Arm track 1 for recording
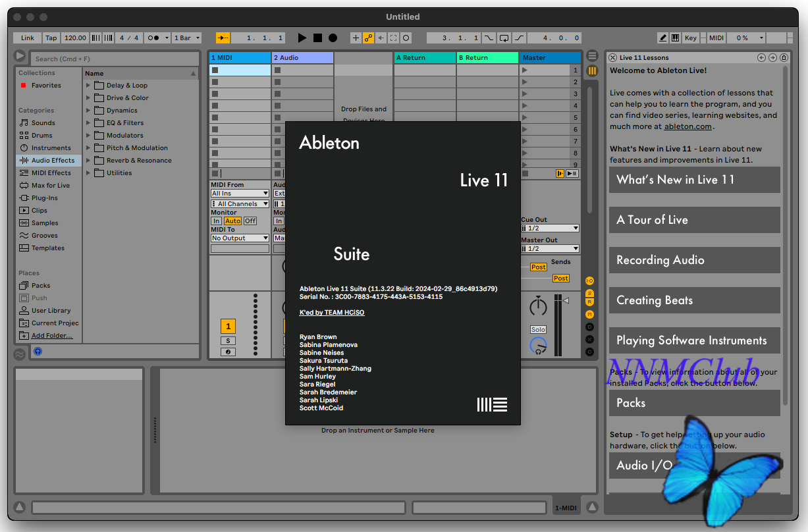This screenshot has width=808, height=532. coord(228,352)
